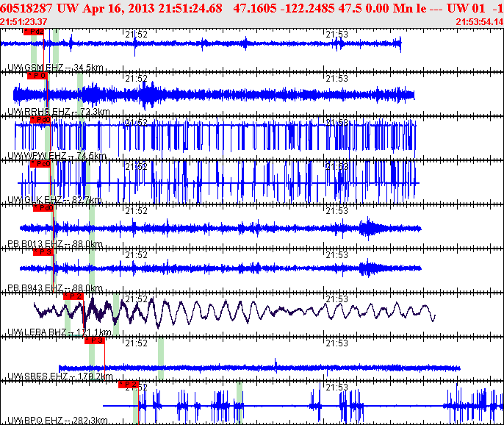The width and height of the screenshot is (504, 425).
Task: Click the 21:52 time label on WPW trace
Action: (x=137, y=123)
